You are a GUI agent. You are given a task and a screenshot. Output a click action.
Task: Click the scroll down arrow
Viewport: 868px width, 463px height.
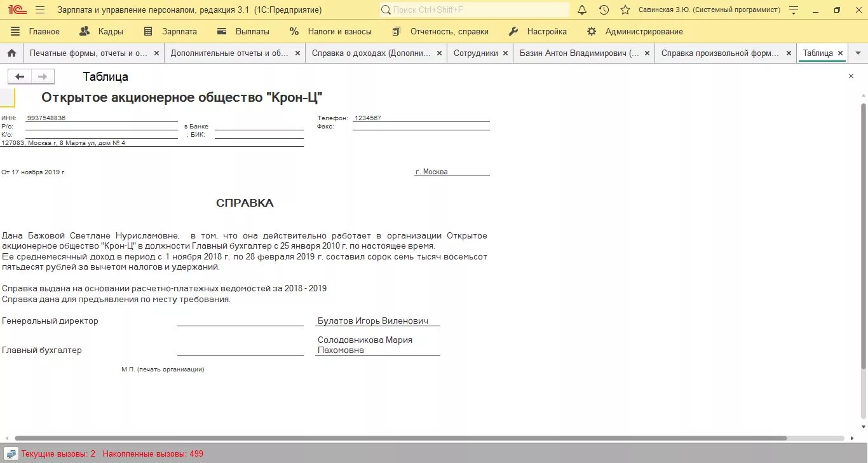coord(863,427)
